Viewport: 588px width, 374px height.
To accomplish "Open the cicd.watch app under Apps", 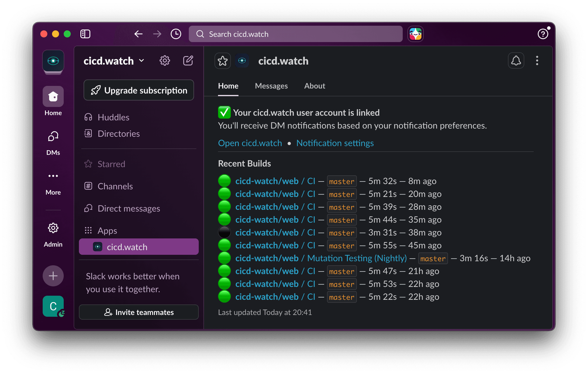I will pyautogui.click(x=127, y=247).
